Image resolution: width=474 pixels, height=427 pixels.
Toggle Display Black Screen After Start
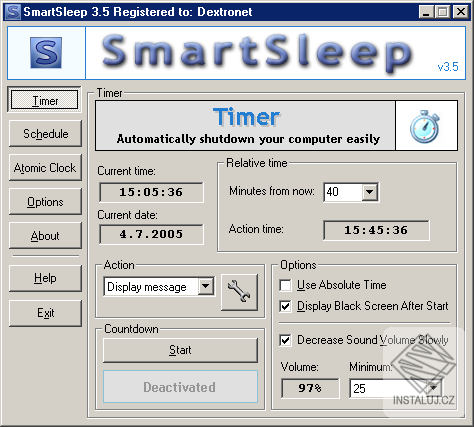(285, 306)
